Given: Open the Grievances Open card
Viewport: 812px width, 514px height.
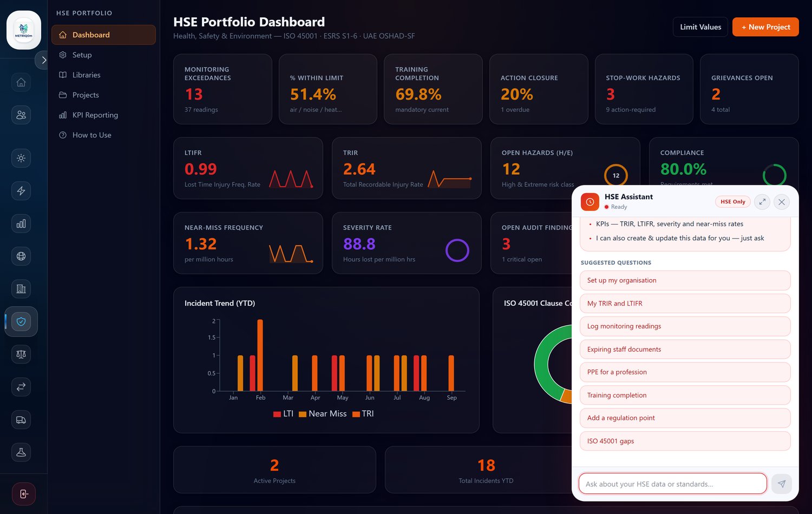Looking at the screenshot, I should pyautogui.click(x=749, y=89).
